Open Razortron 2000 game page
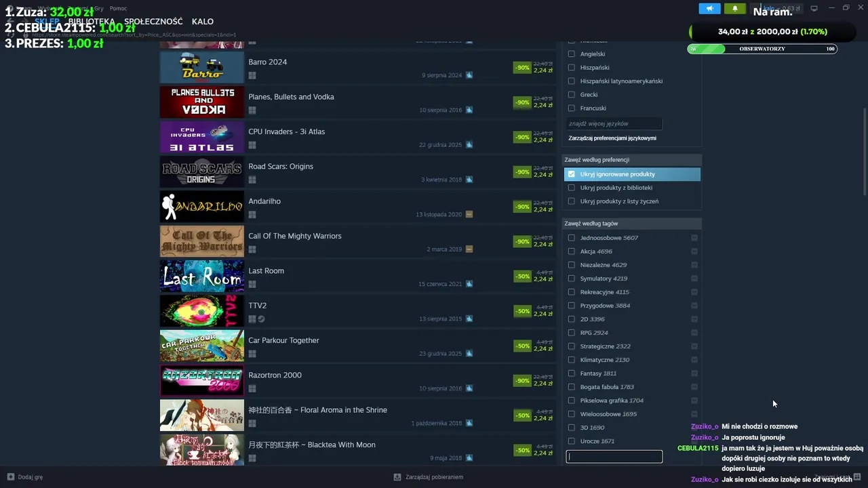The height and width of the screenshot is (488, 868). click(275, 375)
